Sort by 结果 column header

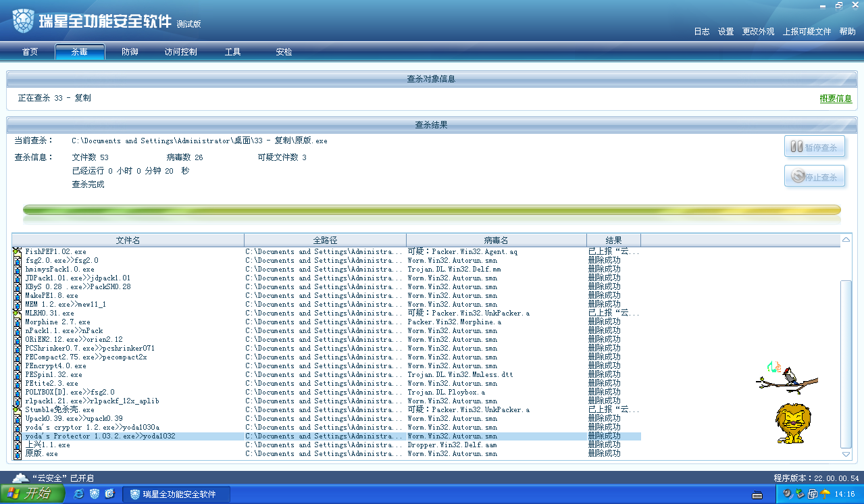(613, 240)
